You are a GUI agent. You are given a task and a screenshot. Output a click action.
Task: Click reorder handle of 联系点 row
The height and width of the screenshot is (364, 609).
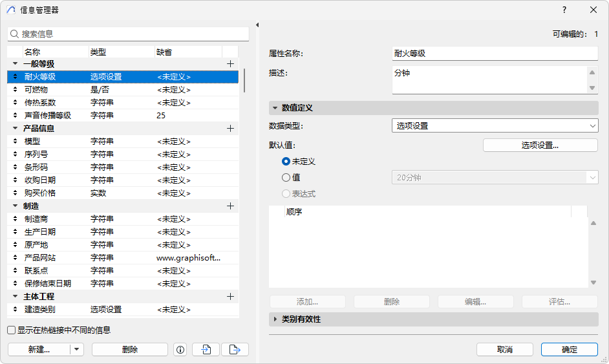(x=15, y=271)
